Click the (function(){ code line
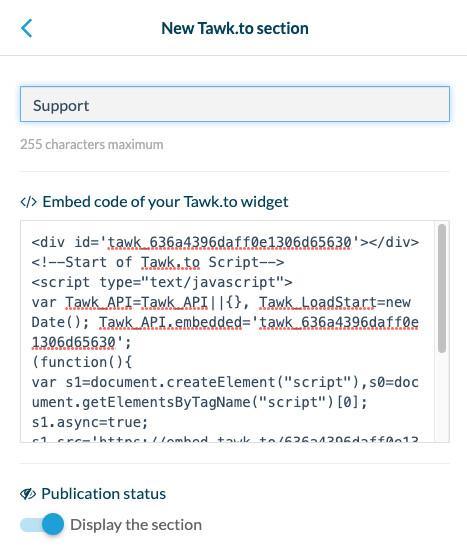This screenshot has width=467, height=547. pyautogui.click(x=82, y=362)
